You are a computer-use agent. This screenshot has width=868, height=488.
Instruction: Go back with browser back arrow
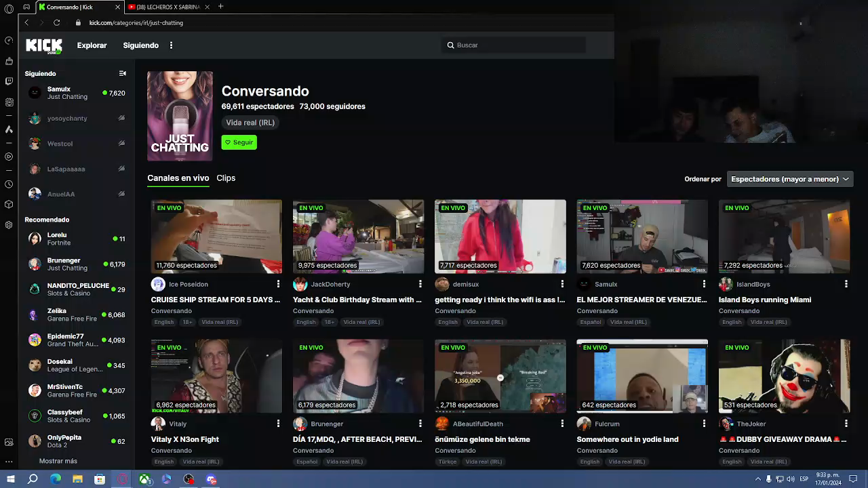(26, 22)
